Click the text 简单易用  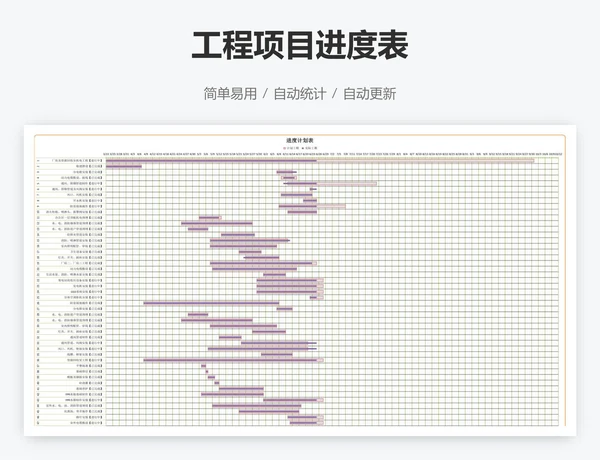[230, 94]
